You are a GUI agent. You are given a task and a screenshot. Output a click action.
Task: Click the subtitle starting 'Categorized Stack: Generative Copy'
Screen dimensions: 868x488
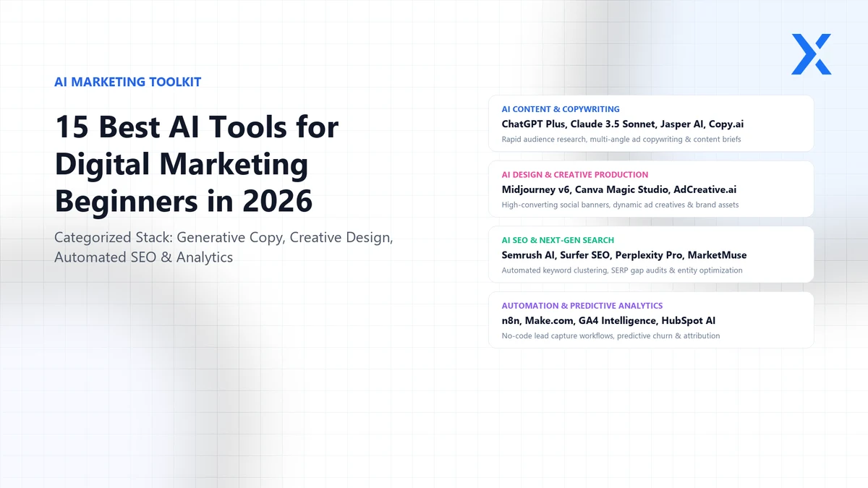224,247
